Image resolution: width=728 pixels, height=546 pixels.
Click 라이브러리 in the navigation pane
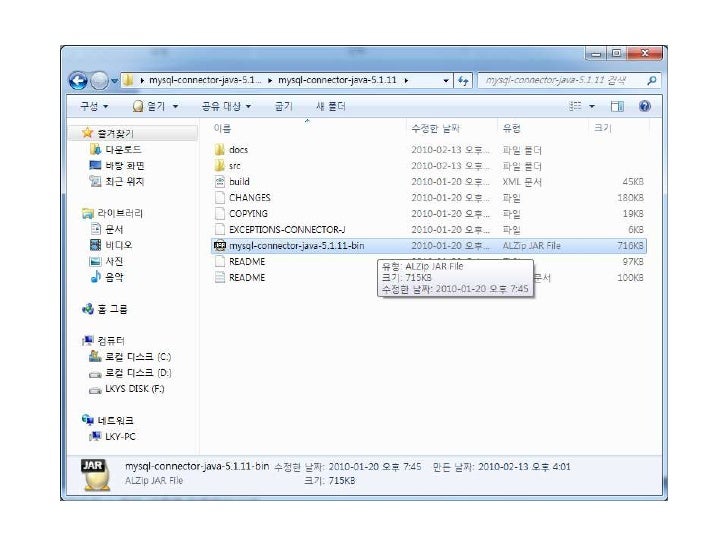(120, 214)
